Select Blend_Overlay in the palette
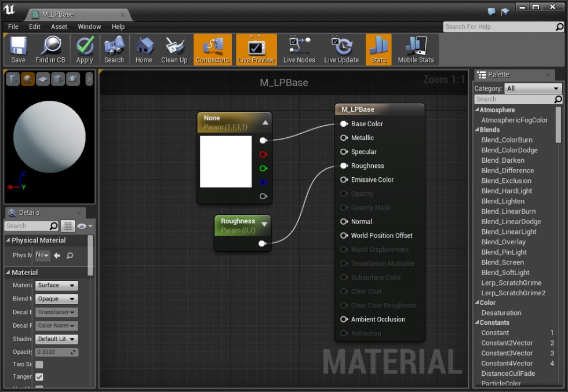 (503, 242)
